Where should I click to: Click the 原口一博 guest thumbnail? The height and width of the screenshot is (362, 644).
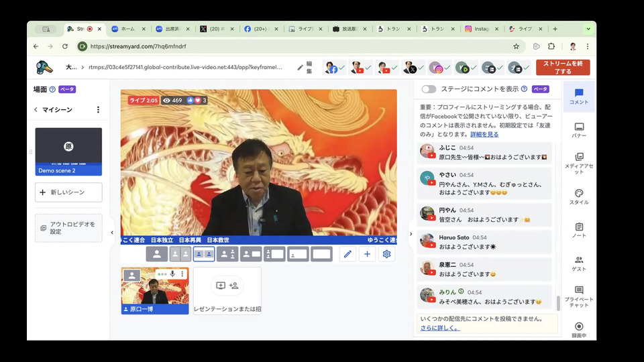[x=155, y=290]
